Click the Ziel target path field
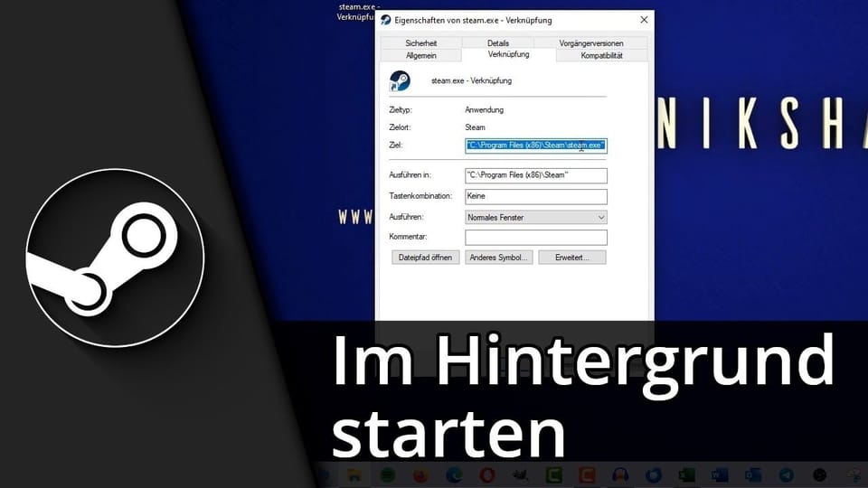Screen dimensions: 868x488 pos(536,145)
